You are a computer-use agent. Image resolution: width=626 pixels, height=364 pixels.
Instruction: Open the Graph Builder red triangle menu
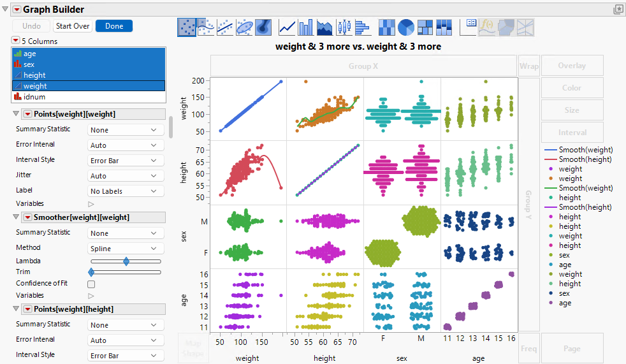pos(17,10)
